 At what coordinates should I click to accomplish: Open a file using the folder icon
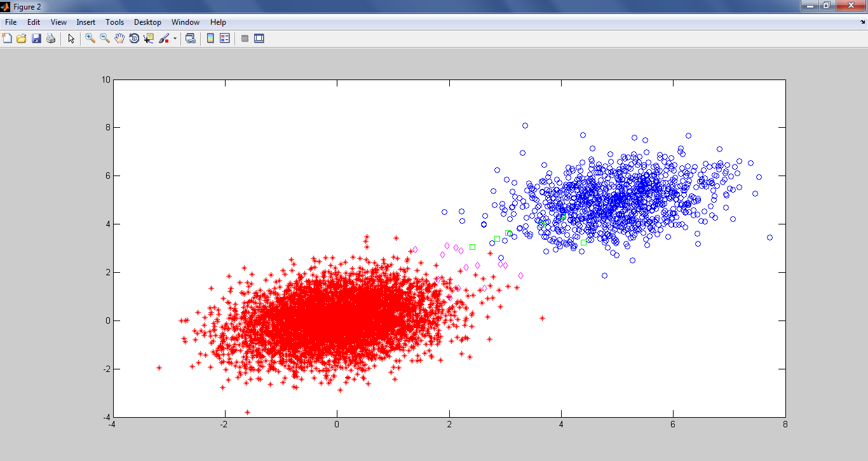click(22, 38)
